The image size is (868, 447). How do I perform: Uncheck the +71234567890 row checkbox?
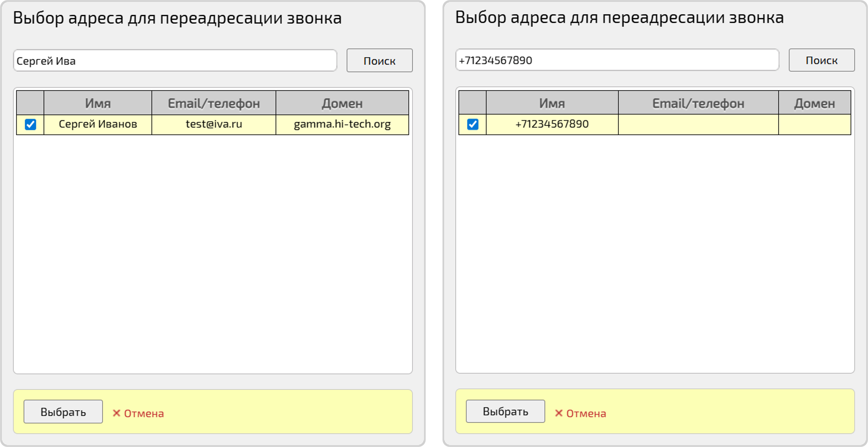pos(472,124)
